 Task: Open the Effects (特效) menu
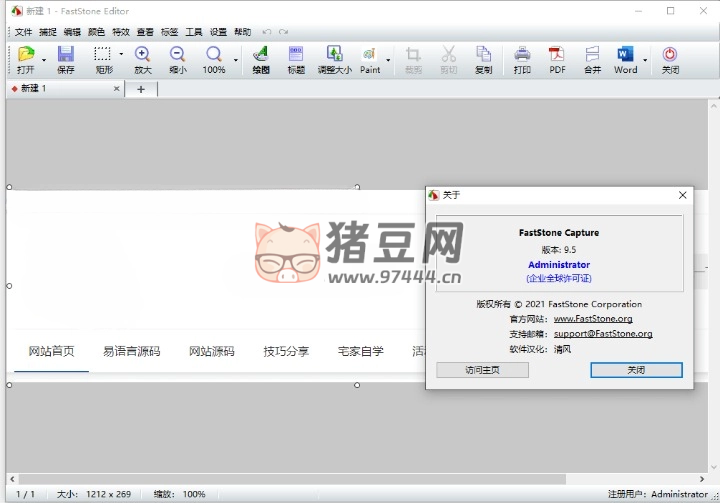pyautogui.click(x=121, y=32)
